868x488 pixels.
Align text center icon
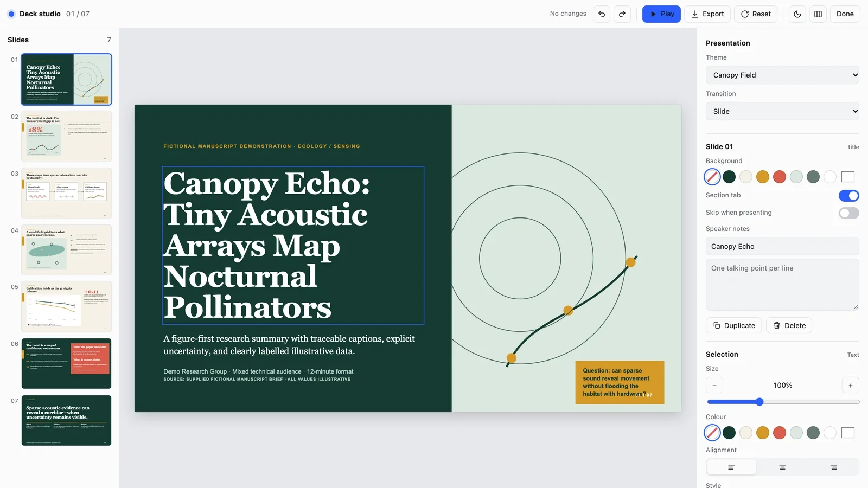click(782, 467)
